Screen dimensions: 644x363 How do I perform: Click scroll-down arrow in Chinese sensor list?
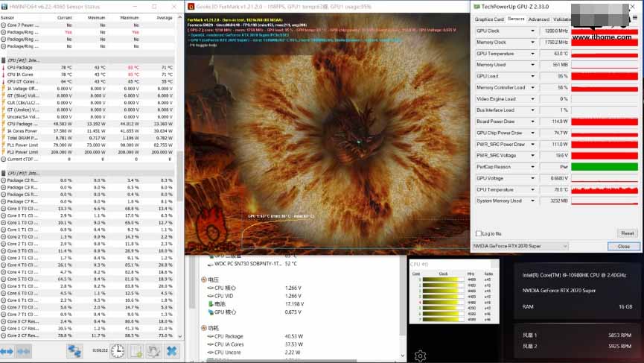tap(402, 356)
